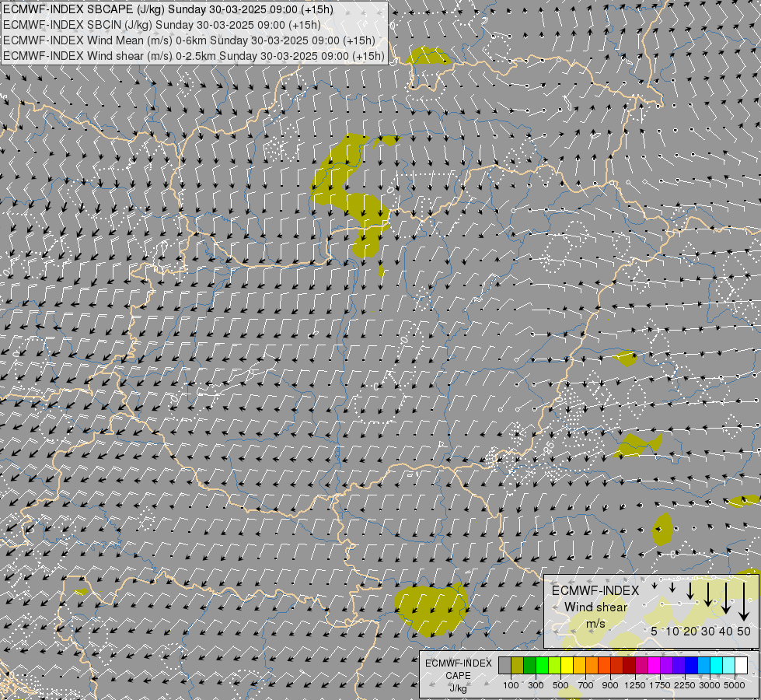Select the pure blue CAPE legend swatch
The height and width of the screenshot is (700, 761).
pyautogui.click(x=692, y=665)
